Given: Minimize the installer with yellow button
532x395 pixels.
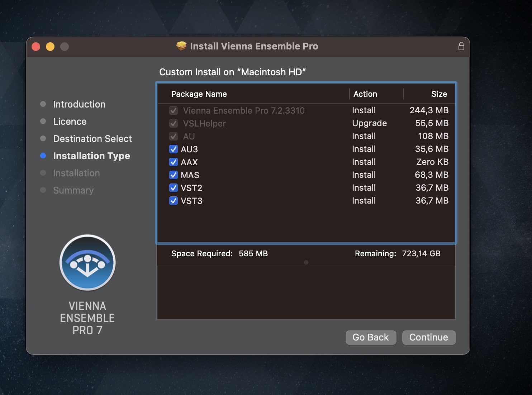Looking at the screenshot, I should click(x=50, y=47).
